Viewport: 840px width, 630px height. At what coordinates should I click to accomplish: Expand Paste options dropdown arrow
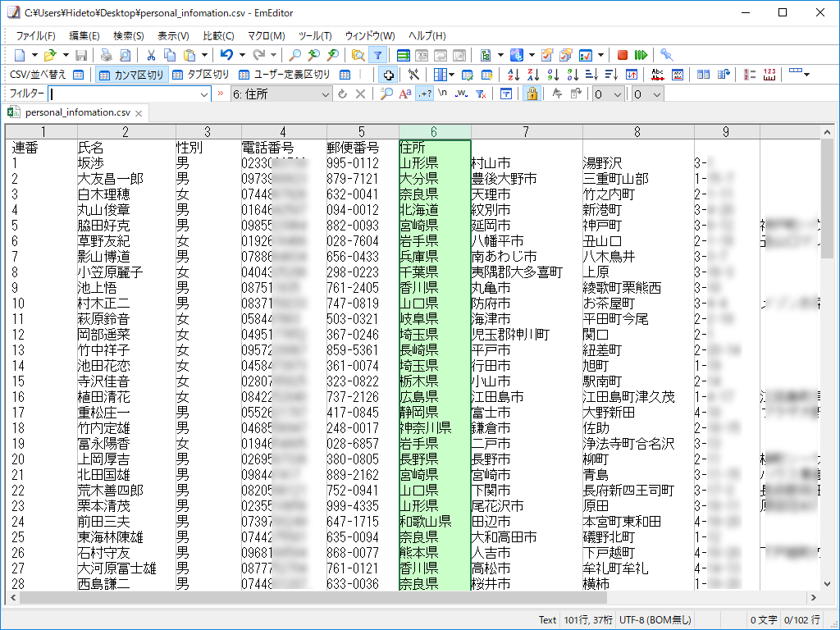pyautogui.click(x=204, y=55)
